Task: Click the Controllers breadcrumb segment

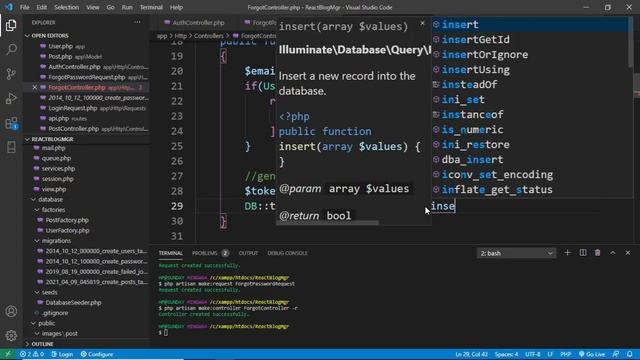Action: point(209,36)
